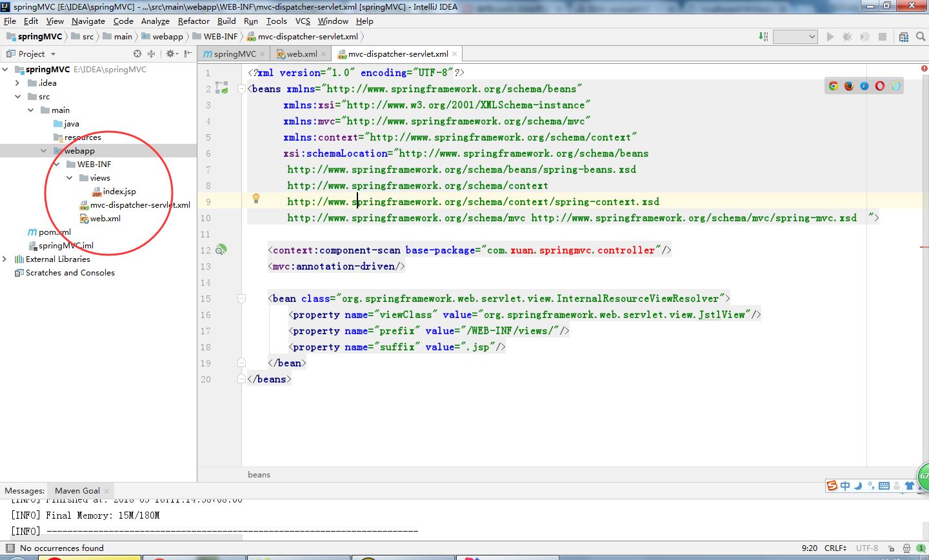The width and height of the screenshot is (929, 560).
Task: Click CRLF line separator in status bar
Action: coord(834,548)
